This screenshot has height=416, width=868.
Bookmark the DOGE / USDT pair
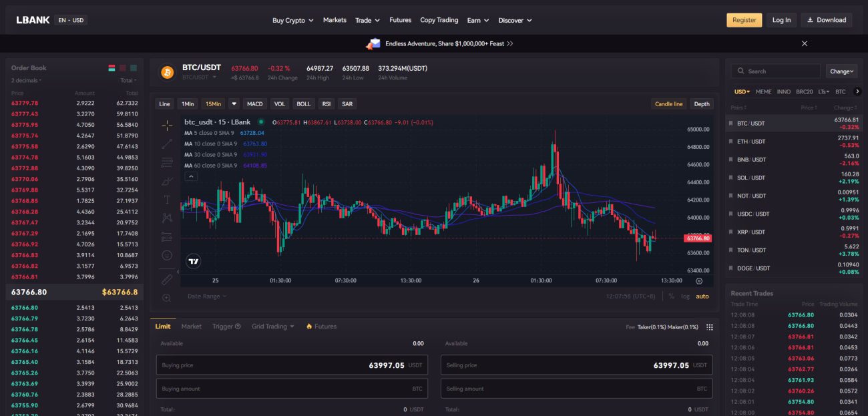[x=731, y=268]
